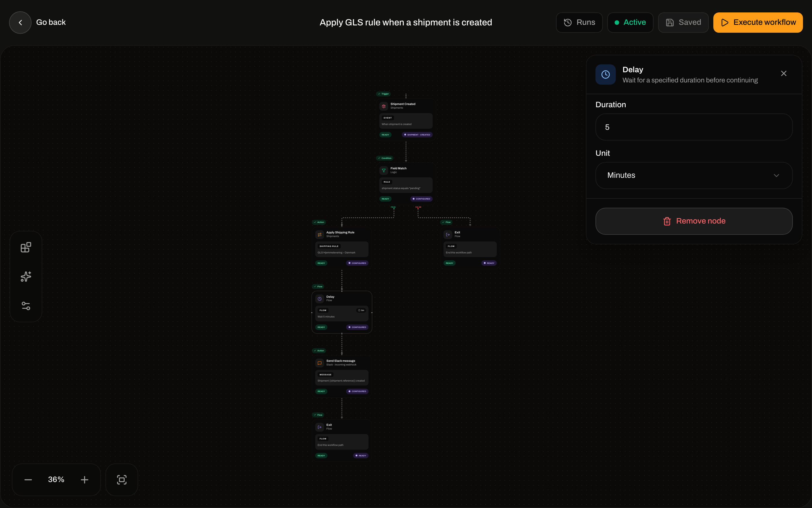Remove the Delay node
Viewport: 812px width, 508px height.
[x=694, y=221]
